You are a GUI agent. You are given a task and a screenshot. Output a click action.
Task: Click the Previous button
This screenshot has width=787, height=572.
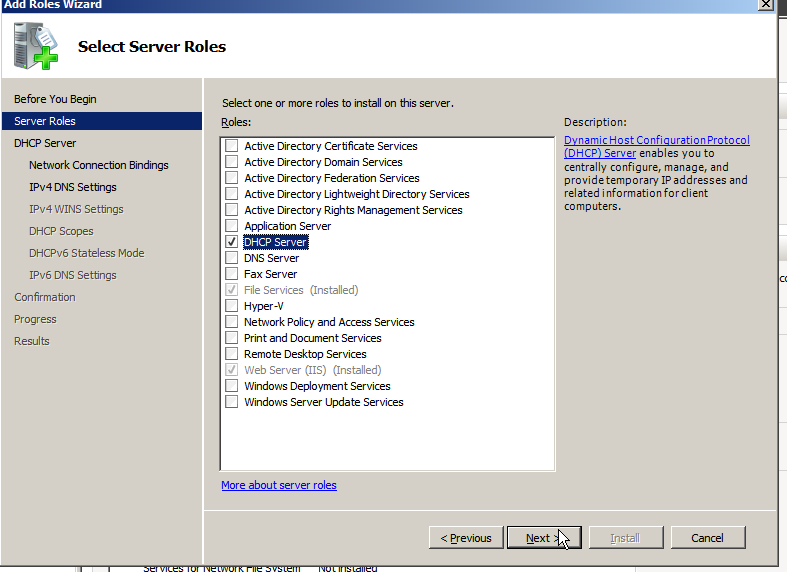[466, 537]
